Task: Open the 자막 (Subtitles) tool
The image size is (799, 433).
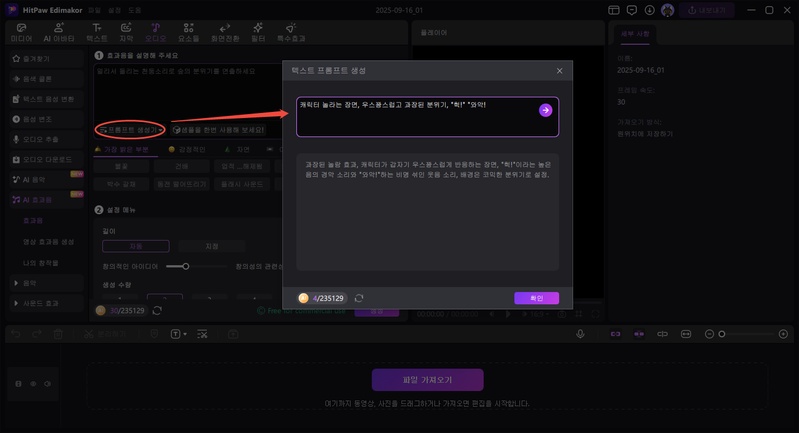Action: click(x=126, y=33)
